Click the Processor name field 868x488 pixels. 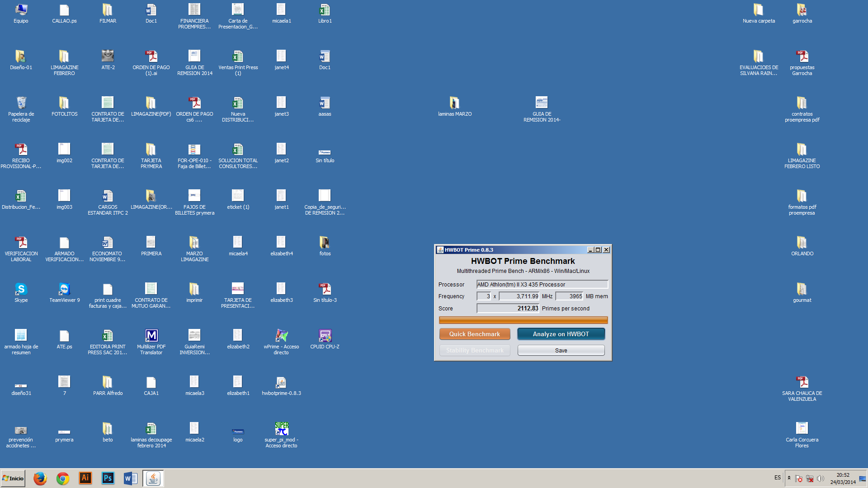point(542,284)
